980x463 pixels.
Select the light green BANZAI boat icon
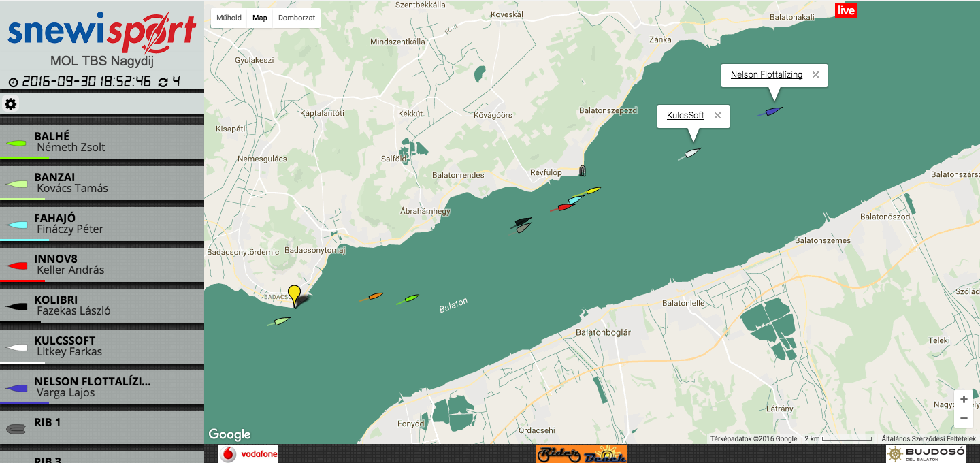[15, 185]
